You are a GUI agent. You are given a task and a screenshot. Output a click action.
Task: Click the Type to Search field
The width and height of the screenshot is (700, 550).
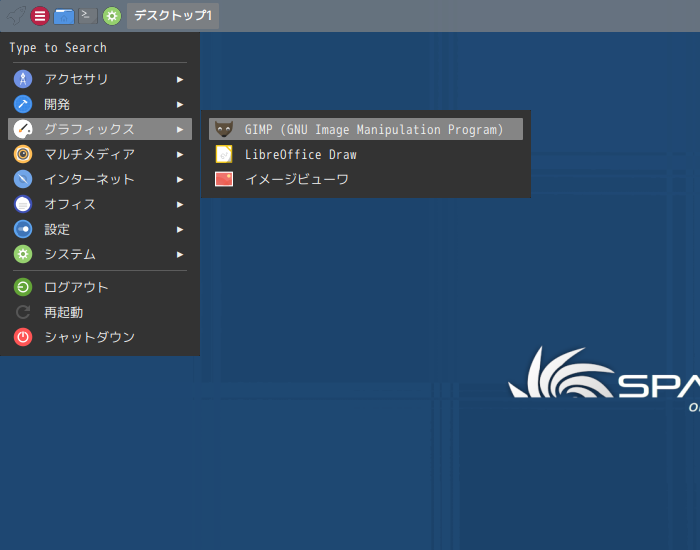point(100,48)
